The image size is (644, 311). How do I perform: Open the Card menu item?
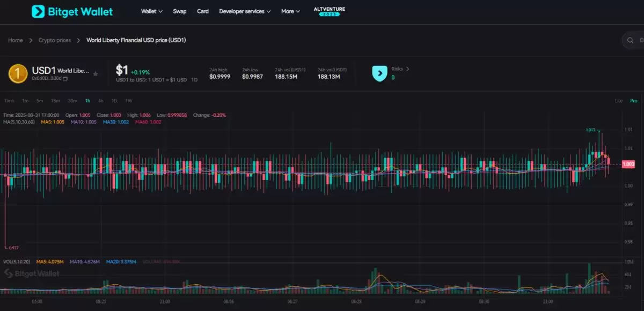click(x=202, y=11)
